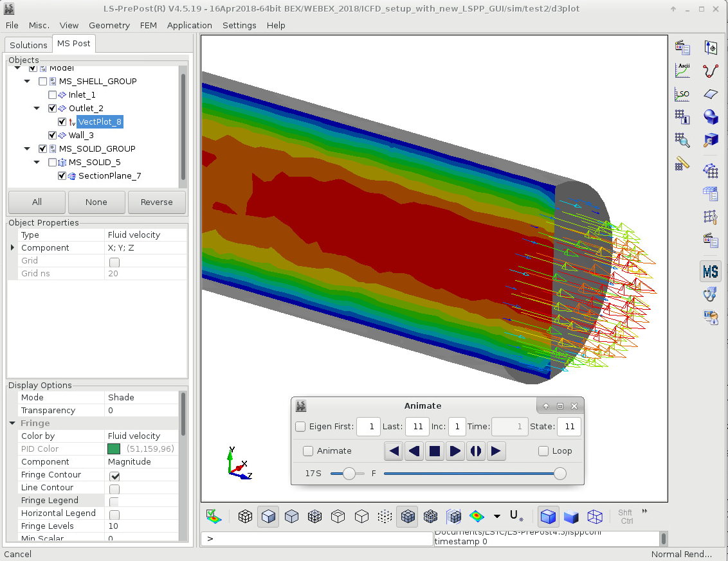
Task: Switch to the Solutions tab
Action: pos(28,45)
